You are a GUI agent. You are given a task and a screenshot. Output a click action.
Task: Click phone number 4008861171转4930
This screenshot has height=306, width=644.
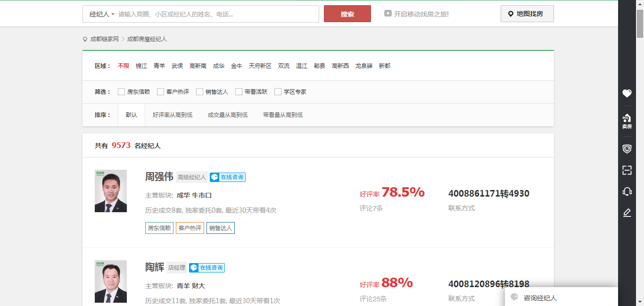click(489, 194)
